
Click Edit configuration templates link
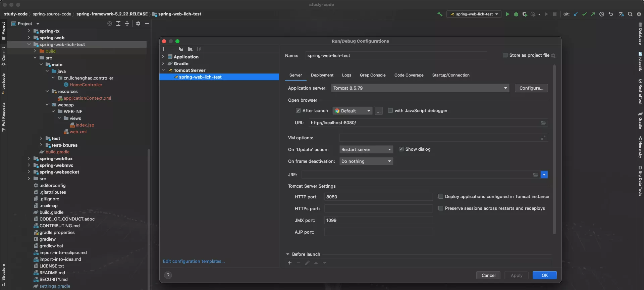coord(194,261)
